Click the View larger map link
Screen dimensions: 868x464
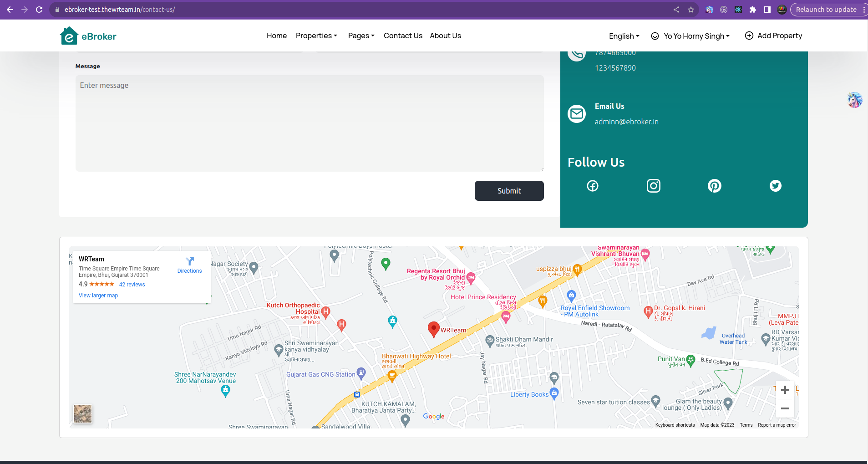click(98, 296)
